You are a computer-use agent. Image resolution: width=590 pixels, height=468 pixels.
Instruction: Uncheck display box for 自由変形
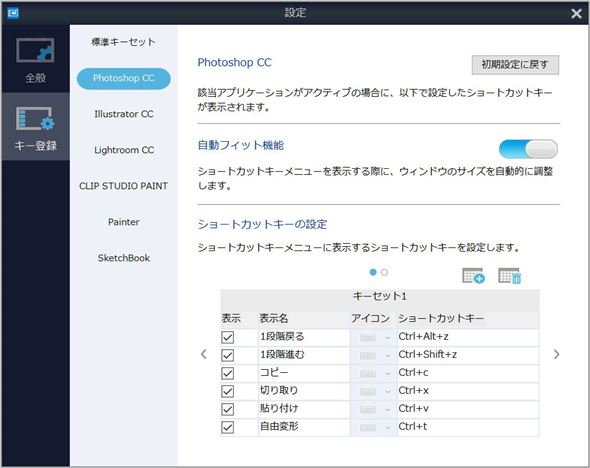click(228, 427)
